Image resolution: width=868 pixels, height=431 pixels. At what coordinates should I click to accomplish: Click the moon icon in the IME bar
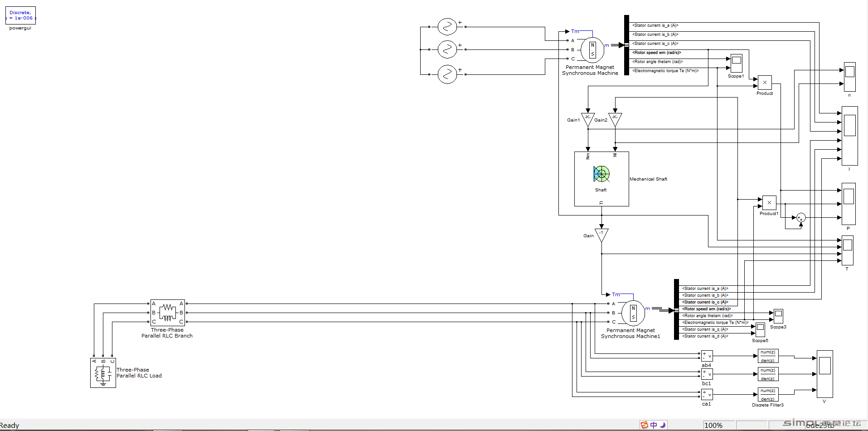[663, 425]
